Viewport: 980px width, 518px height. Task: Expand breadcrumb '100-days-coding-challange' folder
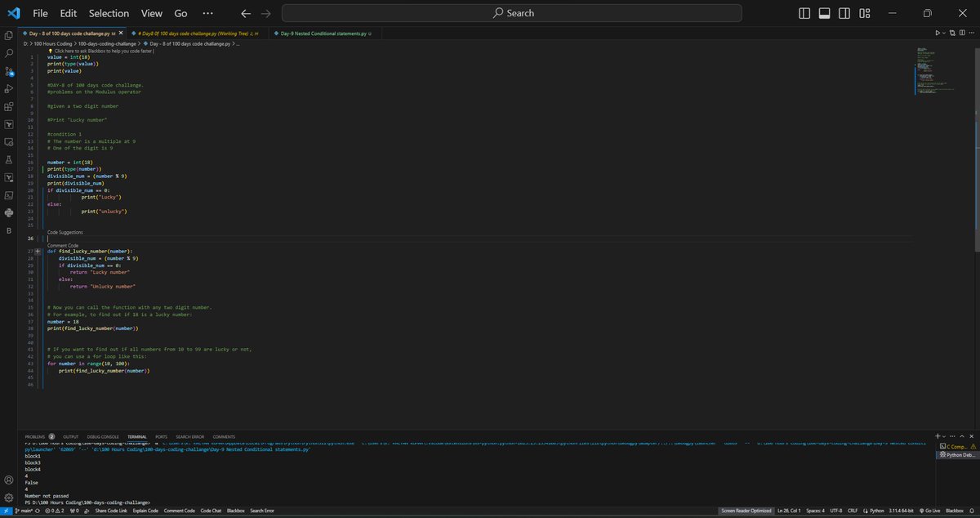tap(107, 42)
